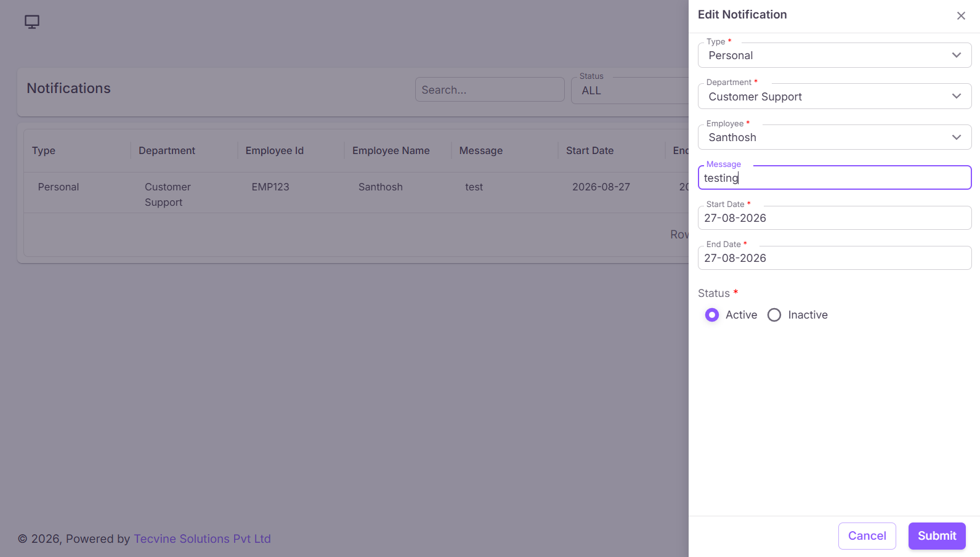The height and width of the screenshot is (557, 980).
Task: Select the Inactive status radio button
Action: click(774, 315)
